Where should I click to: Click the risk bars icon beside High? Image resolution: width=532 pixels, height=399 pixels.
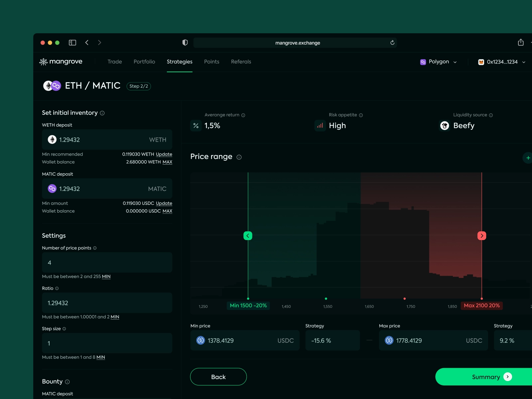pos(320,126)
